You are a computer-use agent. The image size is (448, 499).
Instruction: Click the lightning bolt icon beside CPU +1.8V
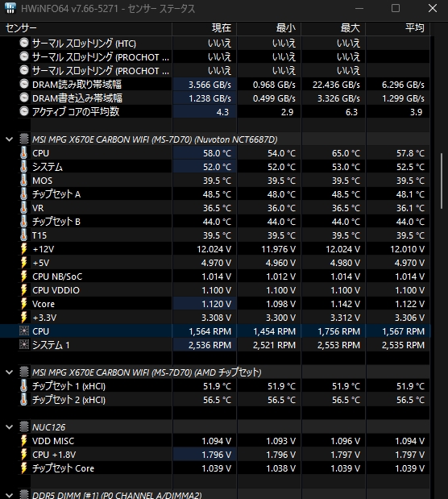click(x=24, y=455)
